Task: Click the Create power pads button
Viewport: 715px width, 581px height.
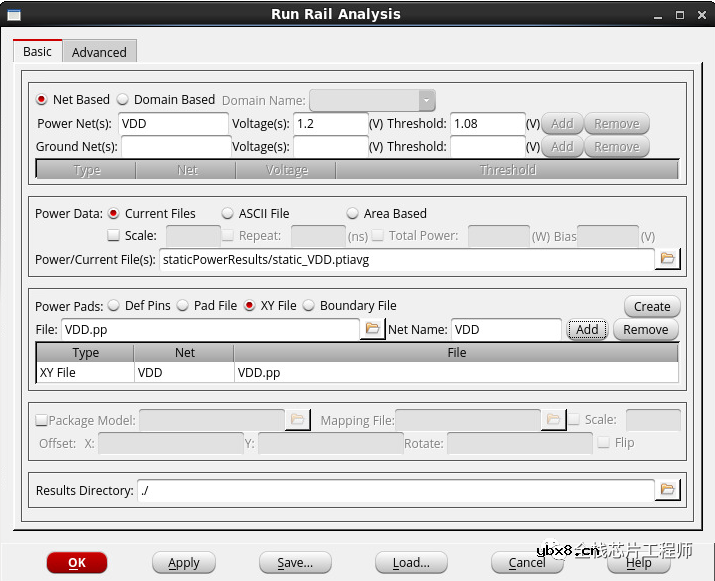Action: 652,307
